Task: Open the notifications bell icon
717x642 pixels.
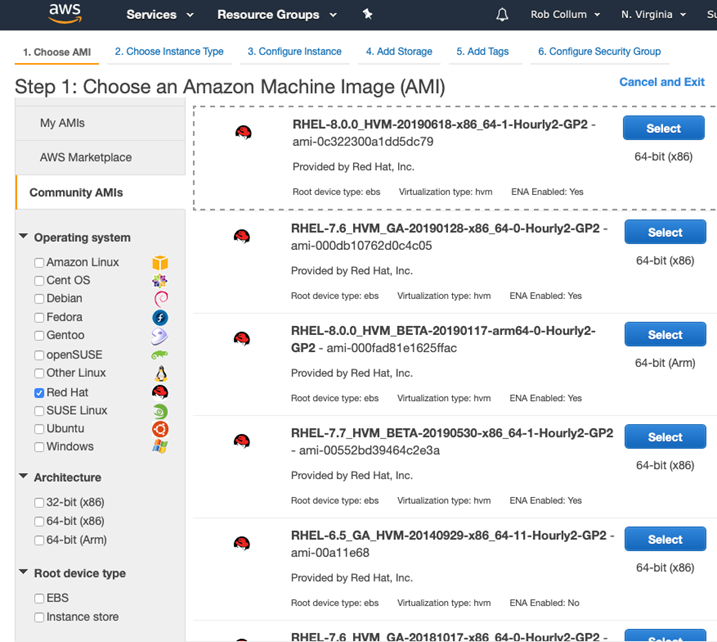Action: tap(502, 15)
